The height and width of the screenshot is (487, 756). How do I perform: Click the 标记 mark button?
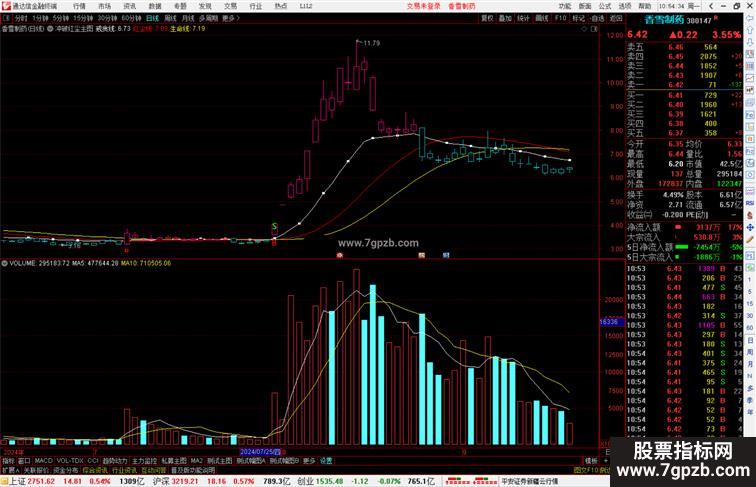point(579,18)
